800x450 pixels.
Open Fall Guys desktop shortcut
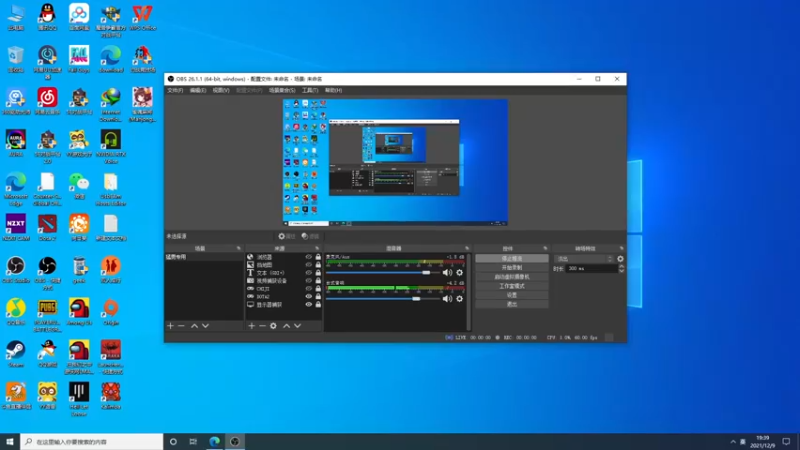coord(79,59)
